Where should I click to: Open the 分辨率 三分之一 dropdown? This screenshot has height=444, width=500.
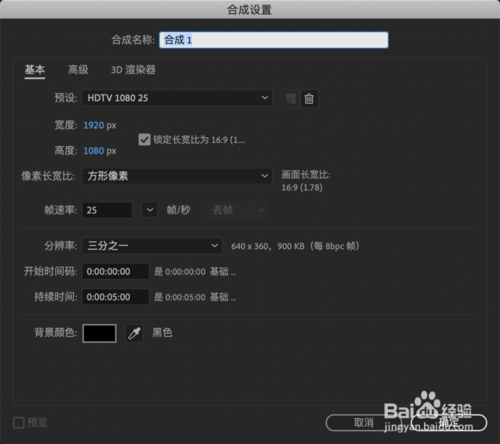152,246
